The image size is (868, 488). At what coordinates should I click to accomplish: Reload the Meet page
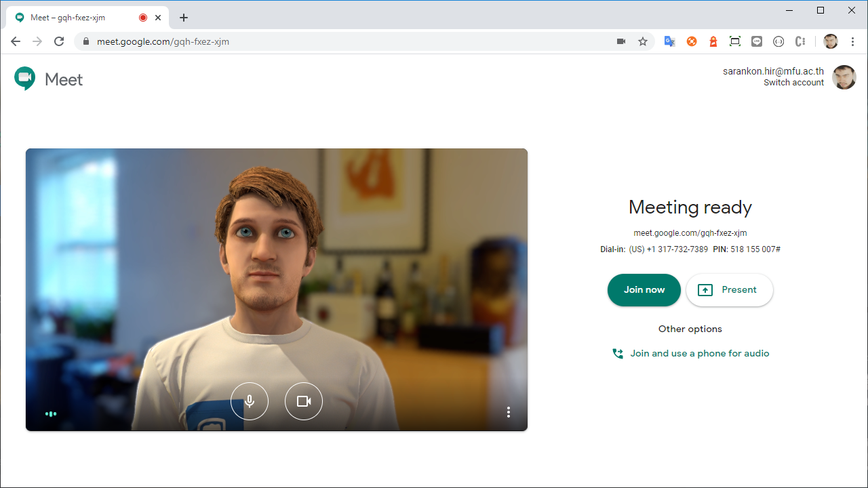pos(59,41)
